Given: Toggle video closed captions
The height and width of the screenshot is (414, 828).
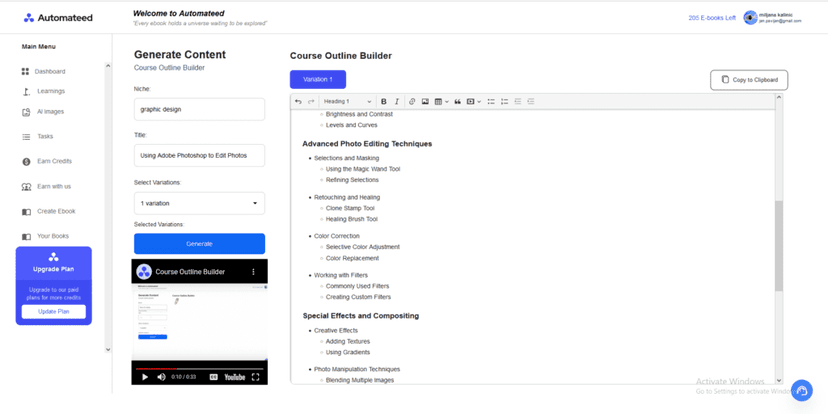Looking at the screenshot, I should (214, 377).
